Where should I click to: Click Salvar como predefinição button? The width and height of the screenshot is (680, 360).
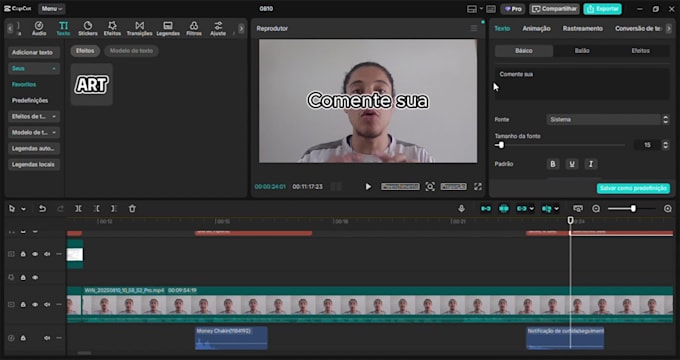click(633, 188)
